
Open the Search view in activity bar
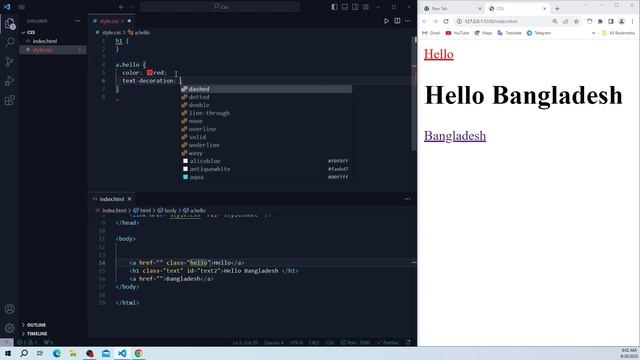point(10,42)
